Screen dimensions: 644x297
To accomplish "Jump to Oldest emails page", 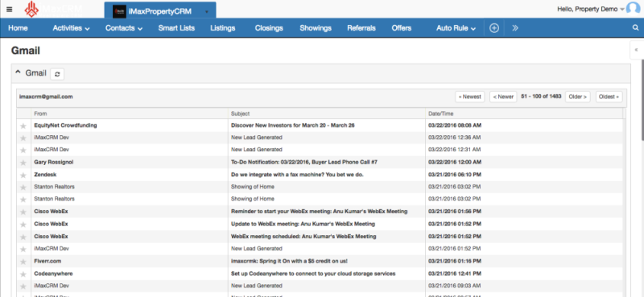I will pos(609,97).
